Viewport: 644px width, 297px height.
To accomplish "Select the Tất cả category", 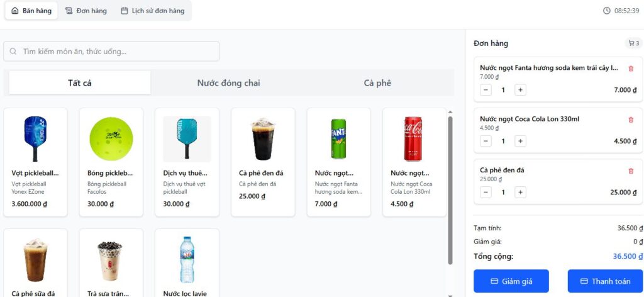I will pyautogui.click(x=80, y=83).
